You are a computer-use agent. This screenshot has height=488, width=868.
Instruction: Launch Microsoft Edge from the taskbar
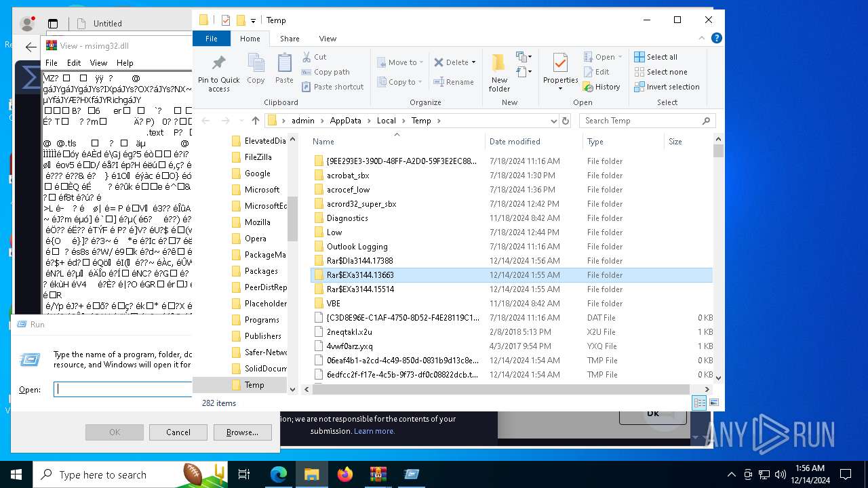click(279, 474)
